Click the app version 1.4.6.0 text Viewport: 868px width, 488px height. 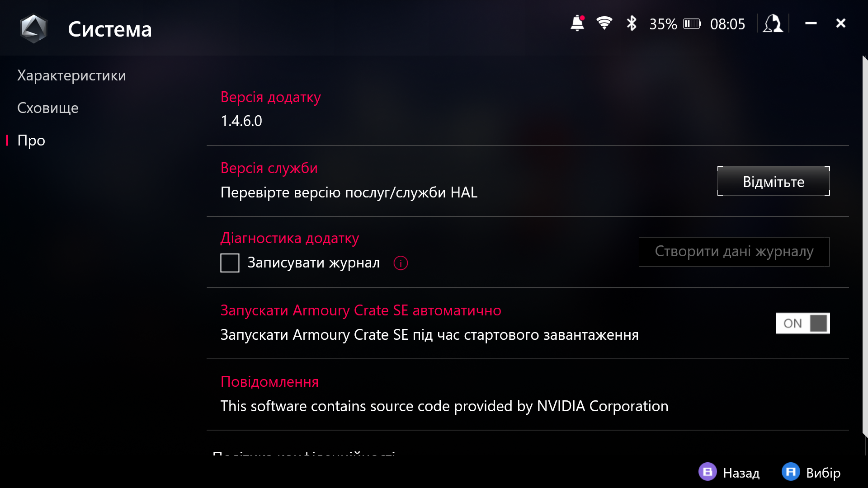pos(241,121)
